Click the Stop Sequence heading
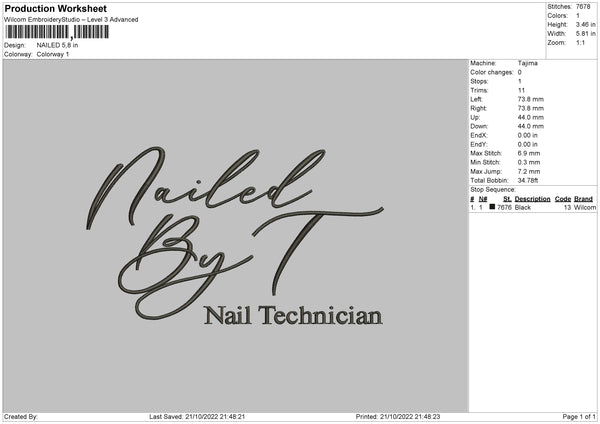600x424 pixels. (493, 190)
